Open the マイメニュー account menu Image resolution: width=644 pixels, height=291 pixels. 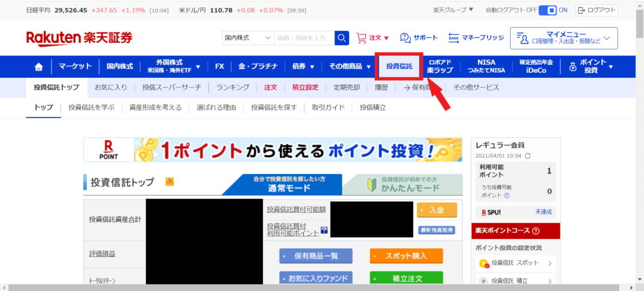point(564,38)
